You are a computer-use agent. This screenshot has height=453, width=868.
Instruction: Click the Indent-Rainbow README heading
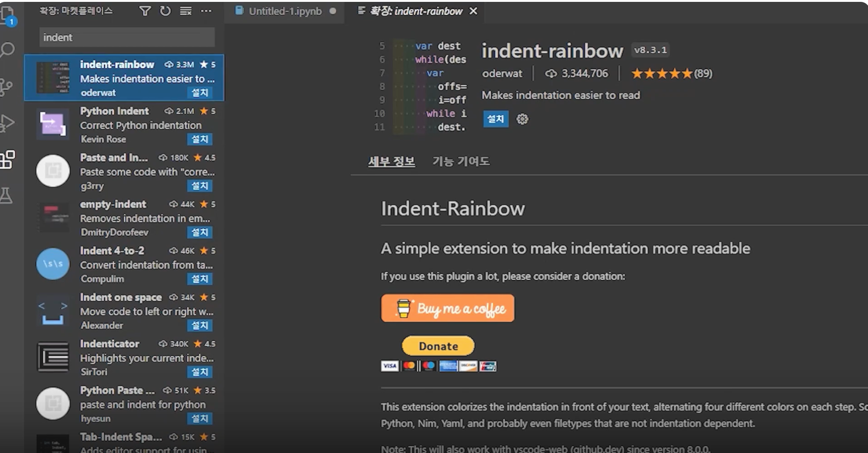453,209
